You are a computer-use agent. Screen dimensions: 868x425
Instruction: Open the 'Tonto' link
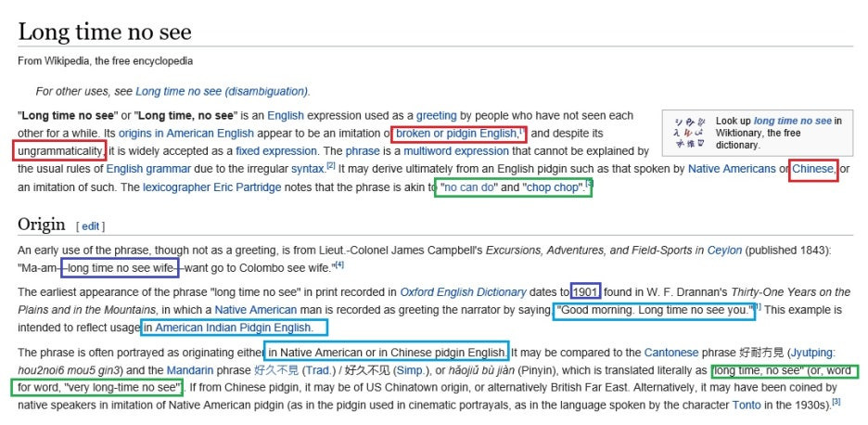(747, 406)
